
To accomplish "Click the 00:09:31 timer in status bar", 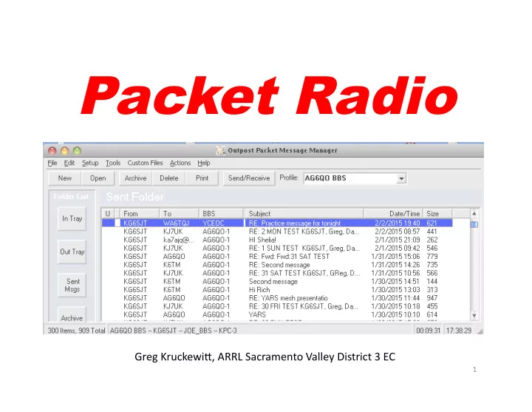I will pyautogui.click(x=428, y=331).
